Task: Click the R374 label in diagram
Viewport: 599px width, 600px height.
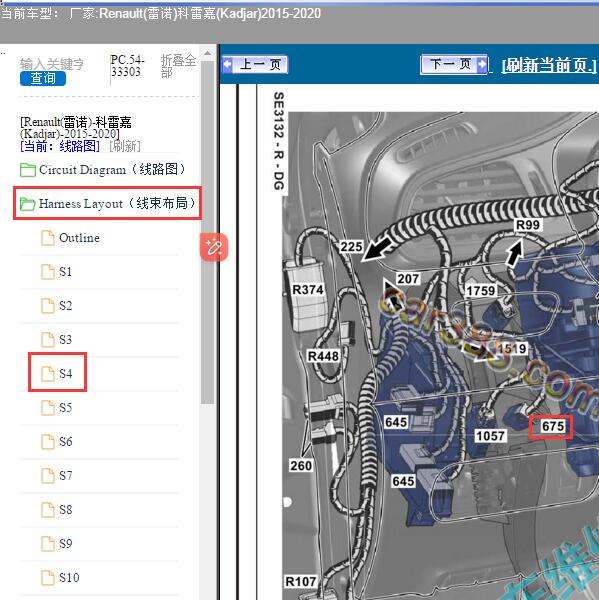Action: tap(307, 290)
